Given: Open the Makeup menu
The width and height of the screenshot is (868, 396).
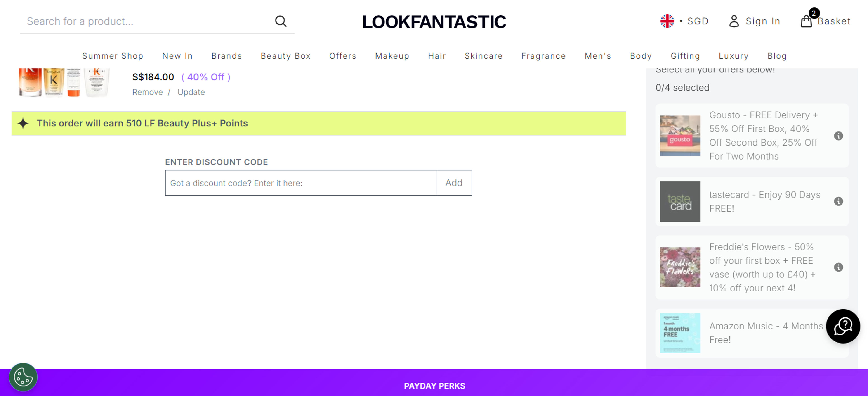Looking at the screenshot, I should tap(392, 56).
